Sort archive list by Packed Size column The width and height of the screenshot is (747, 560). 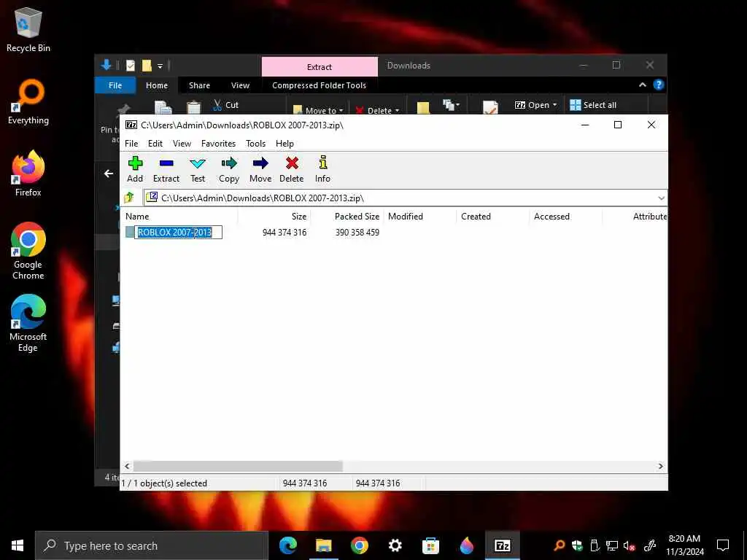pyautogui.click(x=347, y=216)
